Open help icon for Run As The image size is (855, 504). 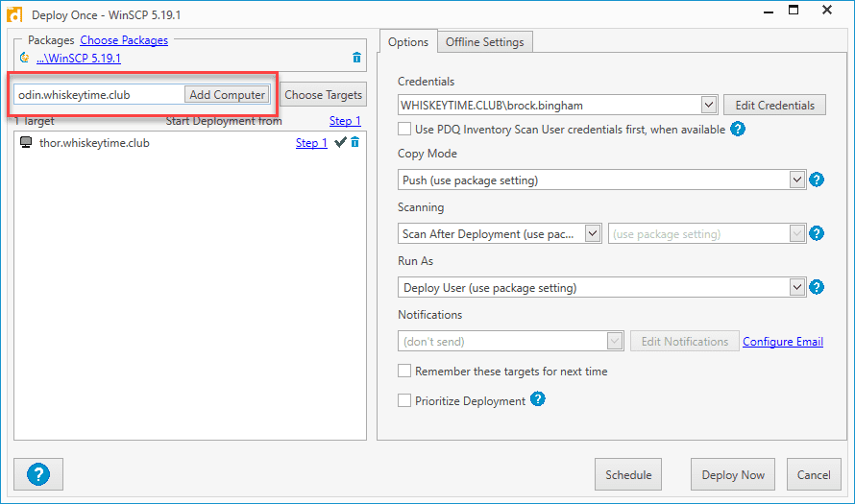tap(817, 287)
